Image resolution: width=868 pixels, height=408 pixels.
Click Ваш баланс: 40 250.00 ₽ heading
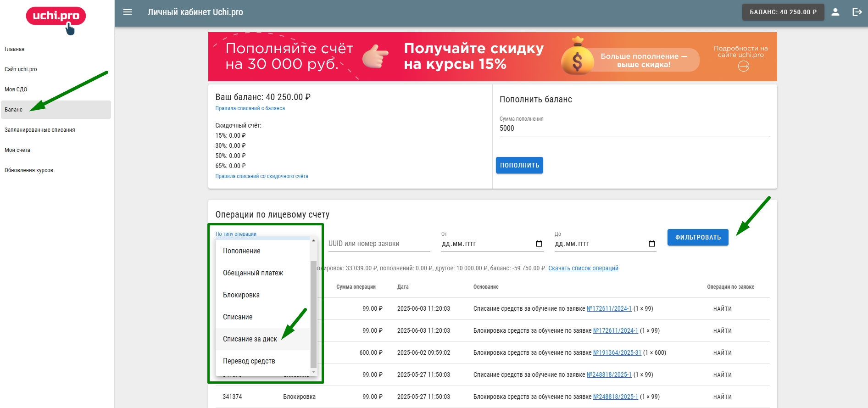coord(263,97)
